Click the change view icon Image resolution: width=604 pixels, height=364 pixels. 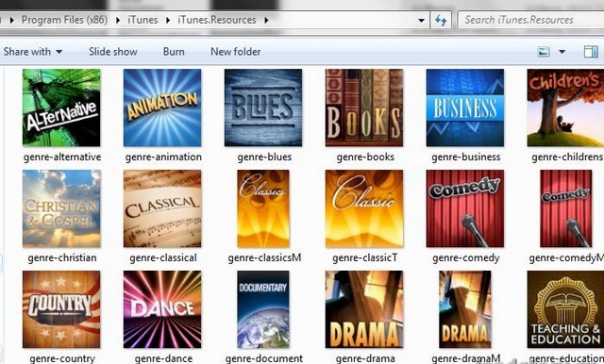pos(544,52)
